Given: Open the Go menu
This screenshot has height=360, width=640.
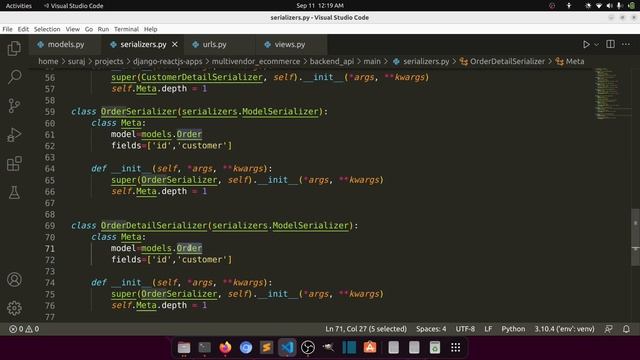Looking at the screenshot, I should [x=89, y=29].
